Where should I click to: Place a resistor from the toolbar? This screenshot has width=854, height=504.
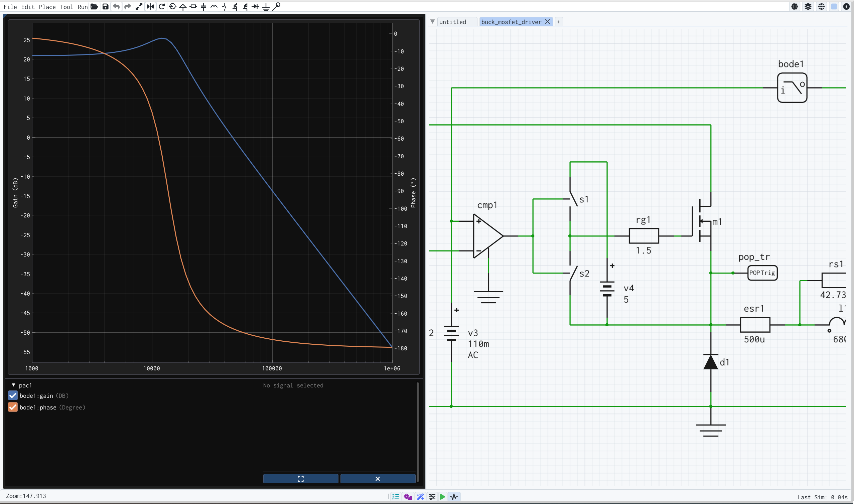point(193,6)
